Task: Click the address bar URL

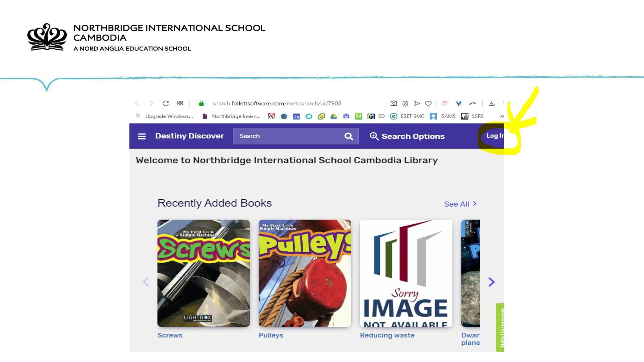Action: click(276, 103)
